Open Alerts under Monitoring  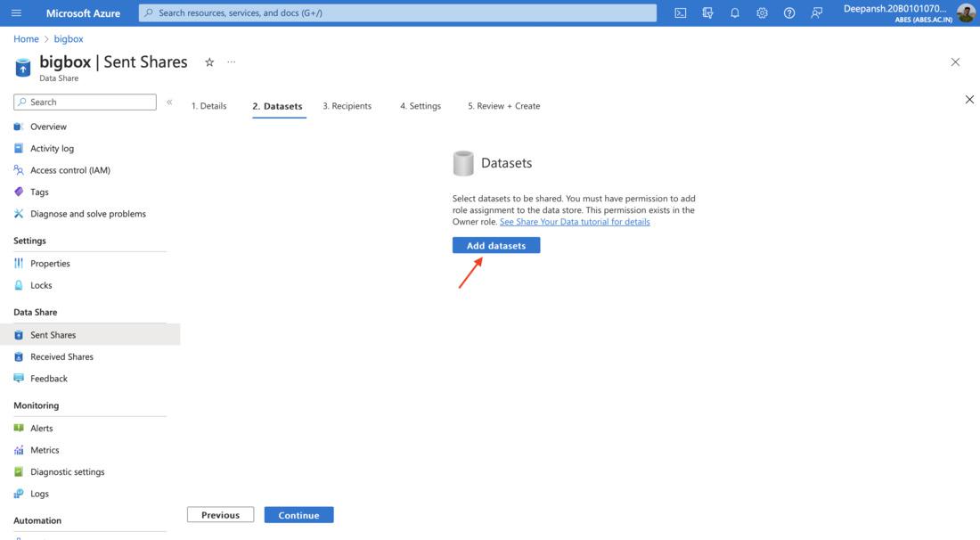point(42,428)
